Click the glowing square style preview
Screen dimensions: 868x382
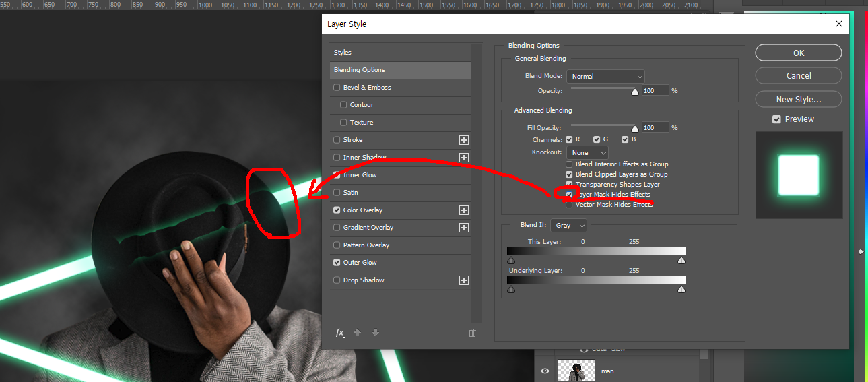798,175
